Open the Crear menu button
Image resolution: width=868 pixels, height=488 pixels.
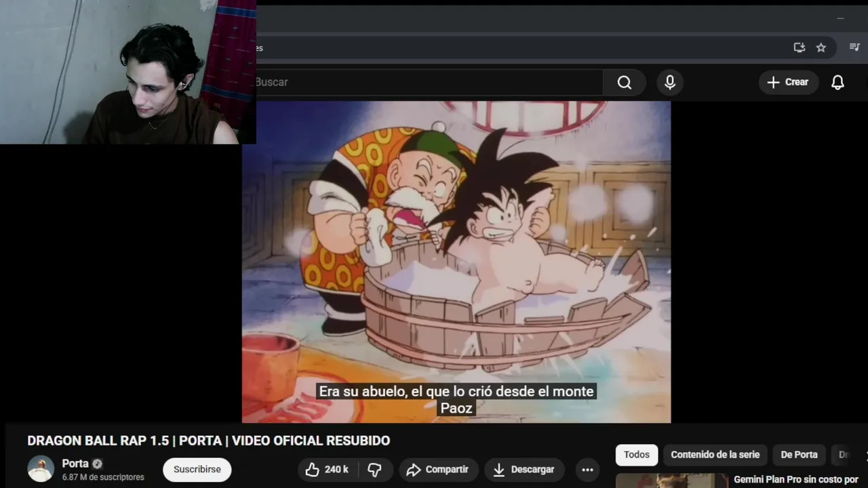pos(788,82)
